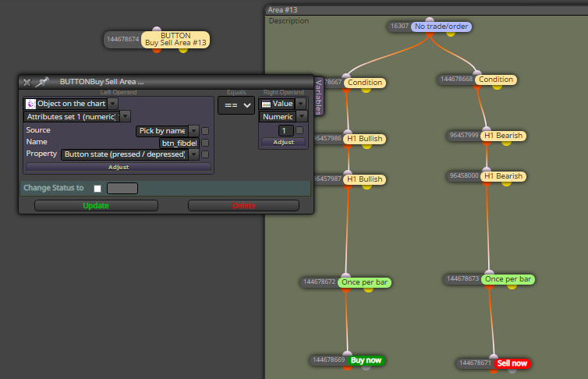Click gray connector under Buy now block
588x379 pixels.
(x=367, y=368)
